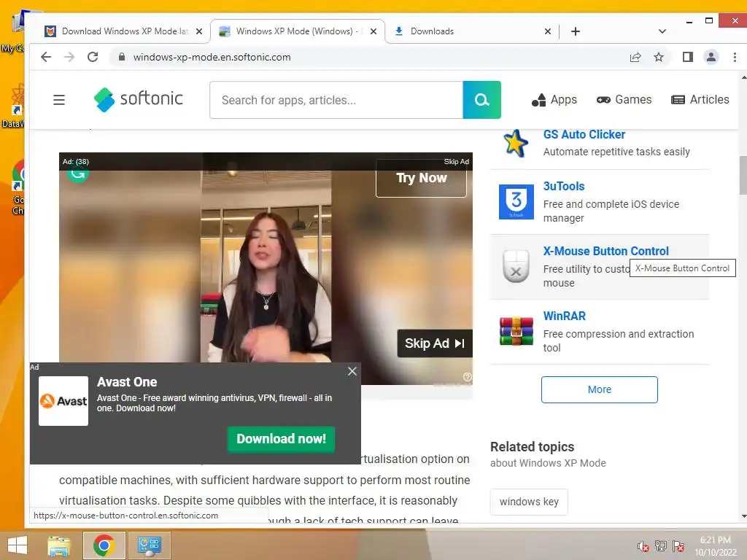Click the windows key topic tag
This screenshot has width=747, height=560.
[529, 502]
